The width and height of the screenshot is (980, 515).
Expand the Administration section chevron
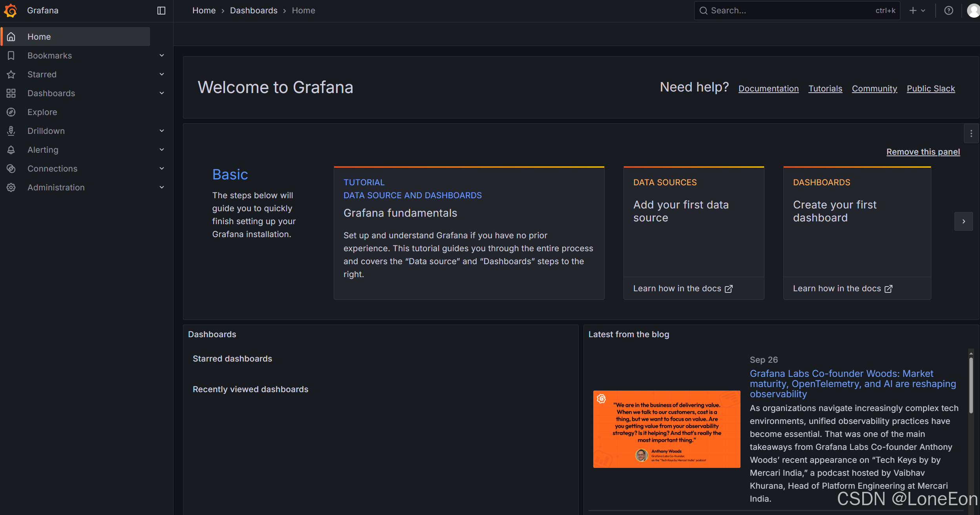pyautogui.click(x=162, y=187)
